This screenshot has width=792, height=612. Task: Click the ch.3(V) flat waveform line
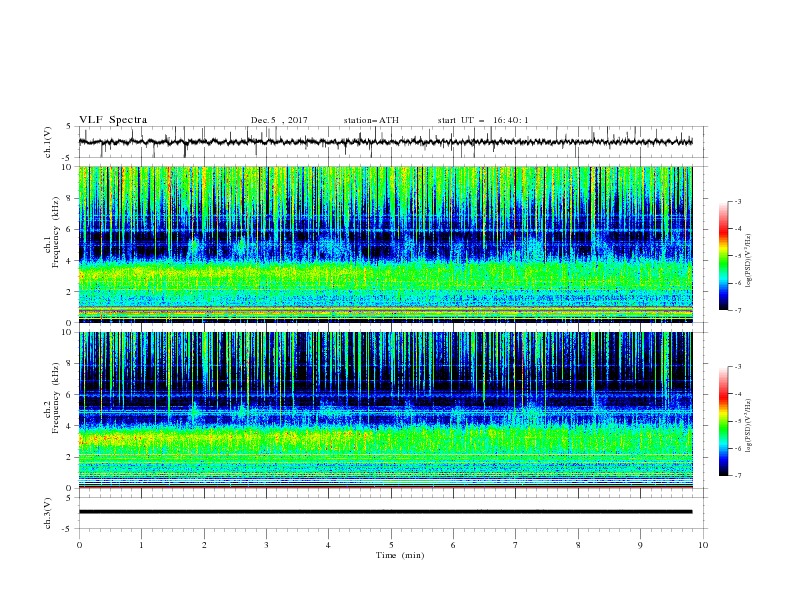[x=386, y=512]
